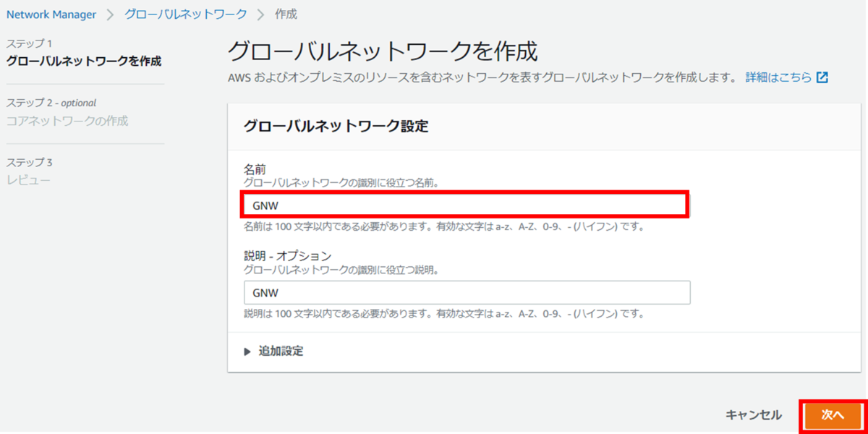868x434 pixels.
Task: Open the Network Manager breadcrumb link
Action: click(51, 14)
